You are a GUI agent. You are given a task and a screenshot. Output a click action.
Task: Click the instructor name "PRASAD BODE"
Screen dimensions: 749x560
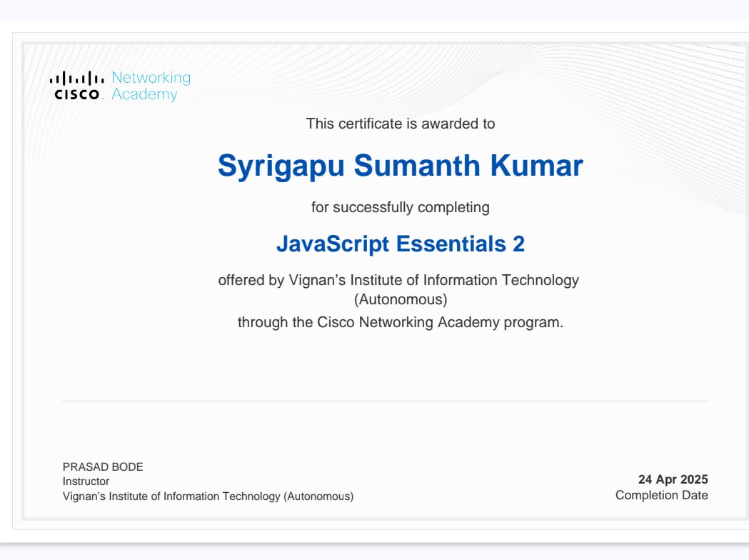[103, 467]
